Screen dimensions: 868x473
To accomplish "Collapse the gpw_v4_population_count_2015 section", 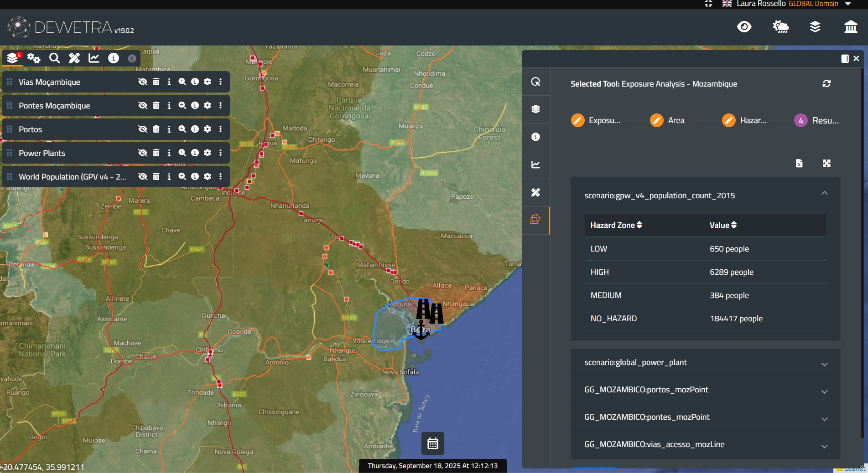I will click(824, 194).
